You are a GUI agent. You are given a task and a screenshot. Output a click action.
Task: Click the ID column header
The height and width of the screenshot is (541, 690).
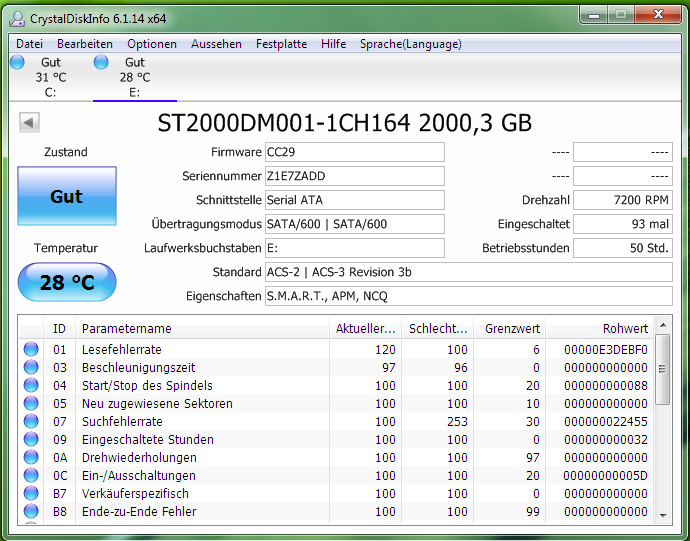pyautogui.click(x=59, y=328)
